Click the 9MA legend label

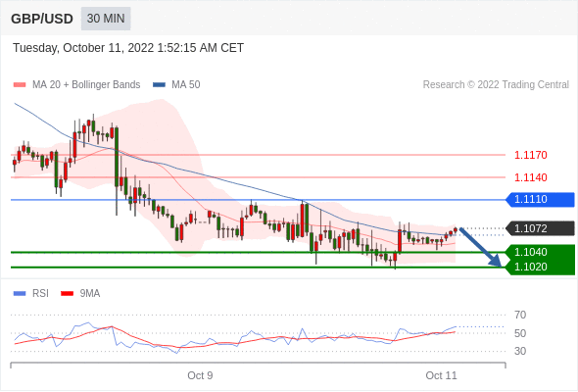click(90, 294)
